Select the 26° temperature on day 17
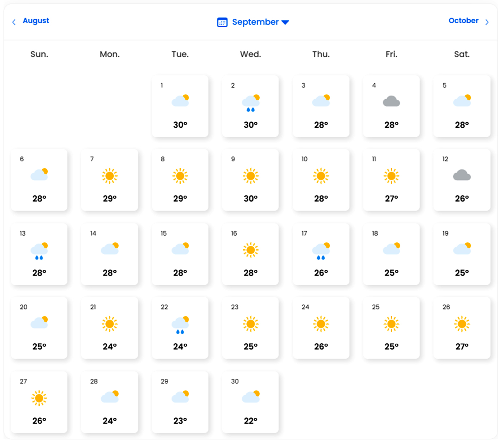The image size is (502, 448). tap(321, 273)
